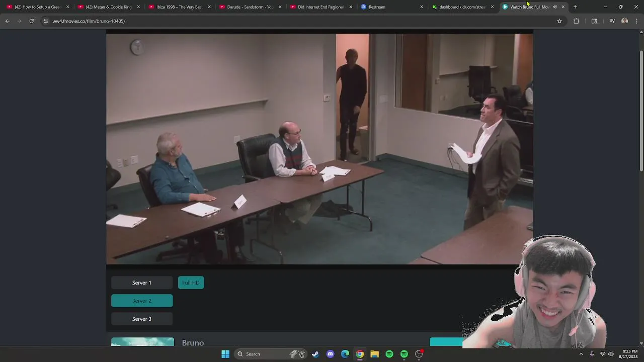Viewport: 644px width, 362px height.
Task: Select Server 3 streaming source
Action: [x=142, y=319]
